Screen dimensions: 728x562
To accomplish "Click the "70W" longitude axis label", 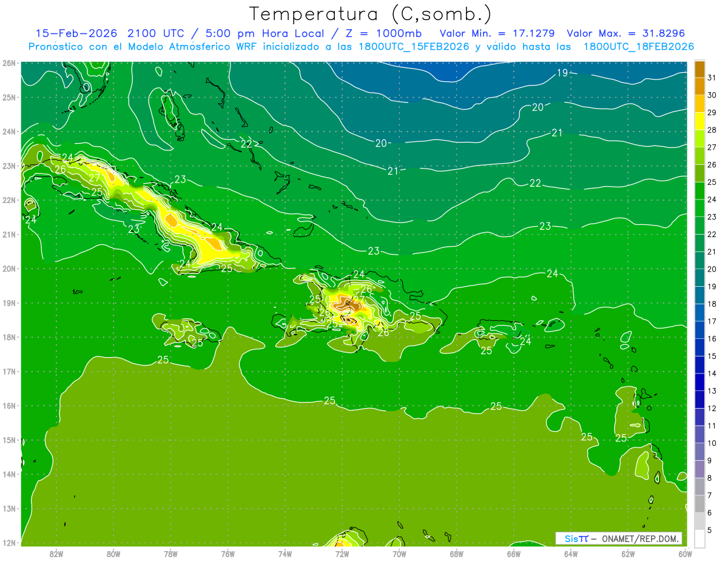I will (399, 554).
